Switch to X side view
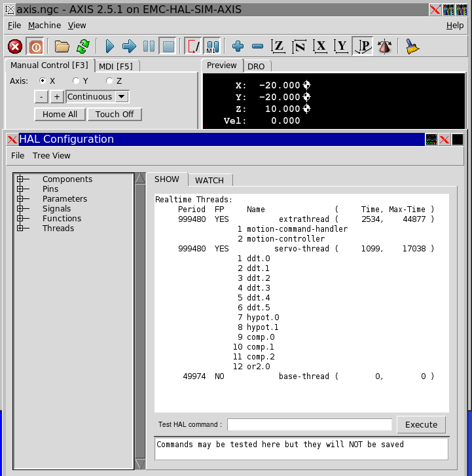Viewport: 472px width, 476px height. click(x=320, y=46)
